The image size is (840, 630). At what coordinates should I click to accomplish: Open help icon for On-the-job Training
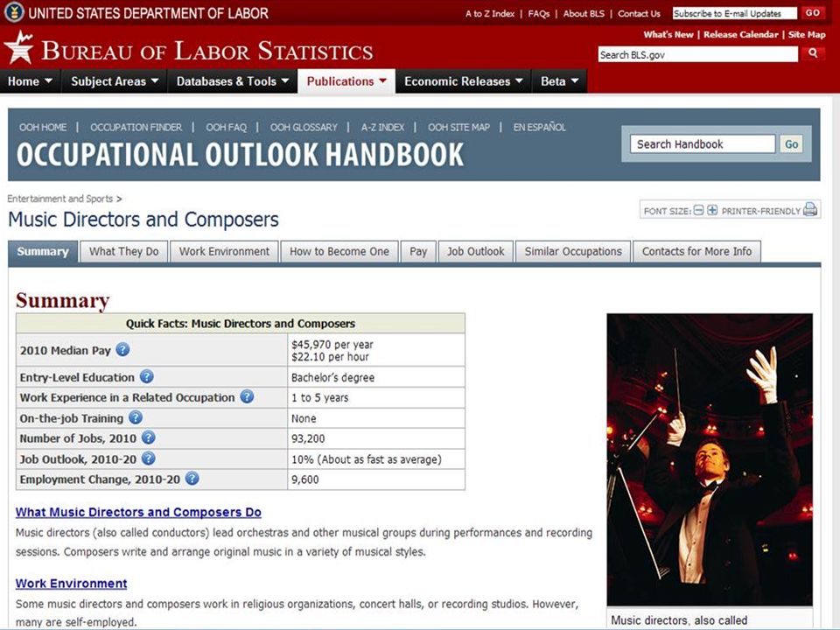click(136, 417)
